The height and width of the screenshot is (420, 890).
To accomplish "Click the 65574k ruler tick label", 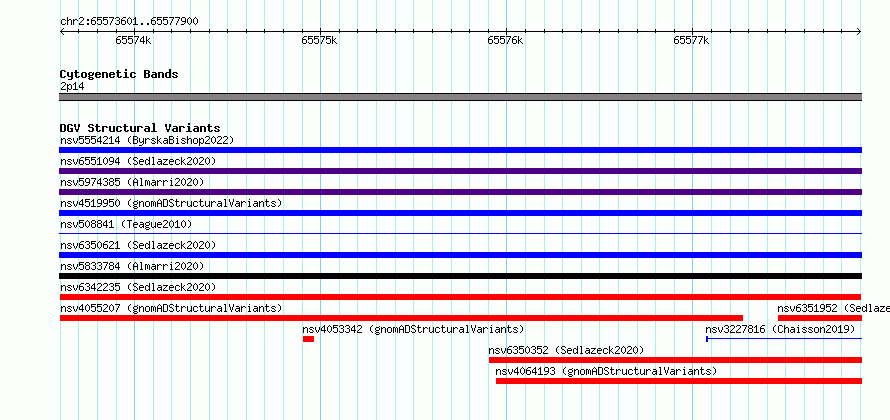I will click(133, 40).
